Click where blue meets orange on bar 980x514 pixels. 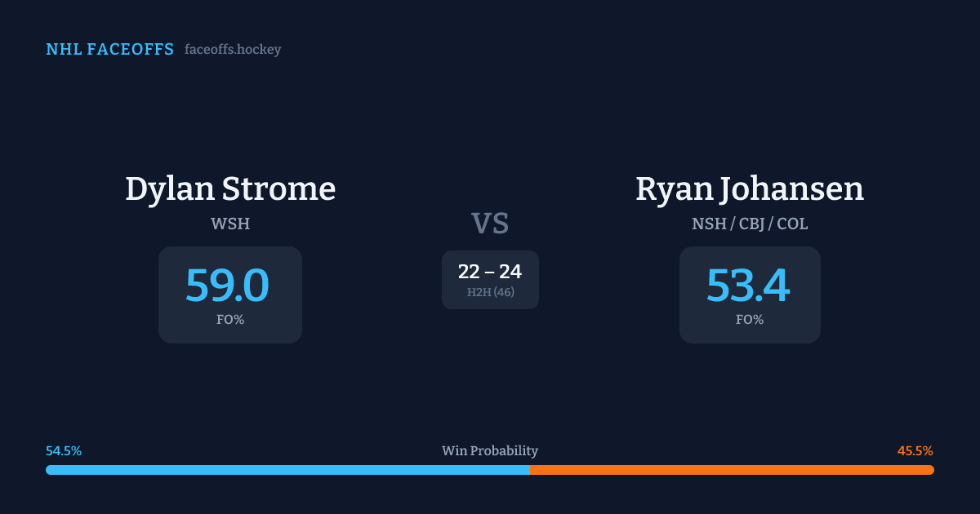(x=530, y=470)
